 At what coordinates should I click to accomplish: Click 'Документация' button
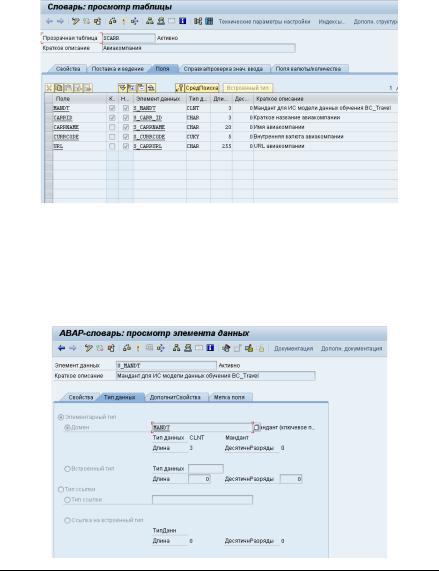[293, 348]
